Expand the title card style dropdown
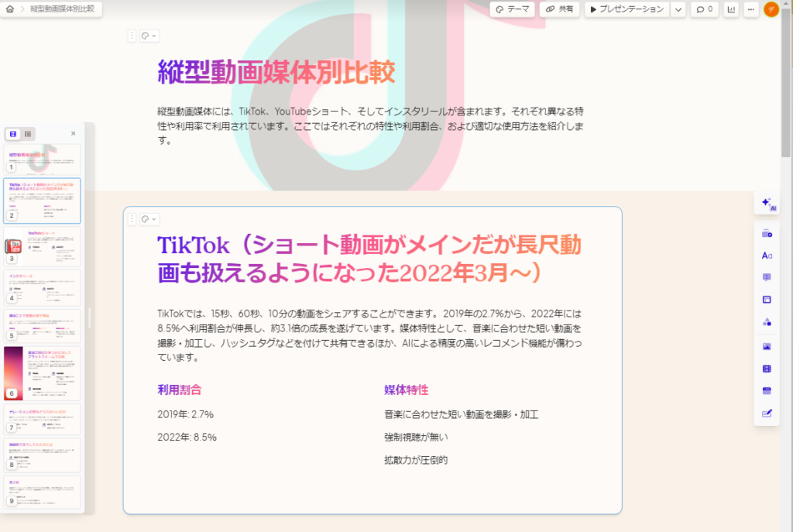The height and width of the screenshot is (532, 793). pos(149,36)
